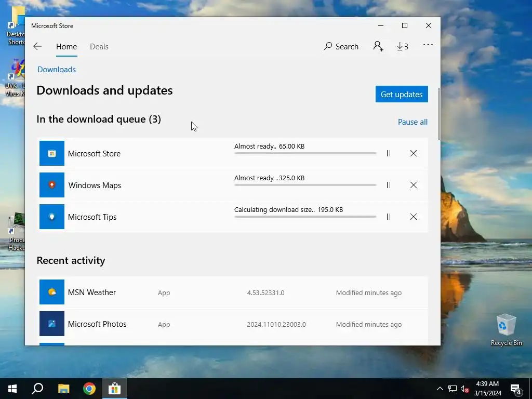Screen dimensions: 532x399
Task: Cancel the Microsoft Tips download
Action: [413, 217]
